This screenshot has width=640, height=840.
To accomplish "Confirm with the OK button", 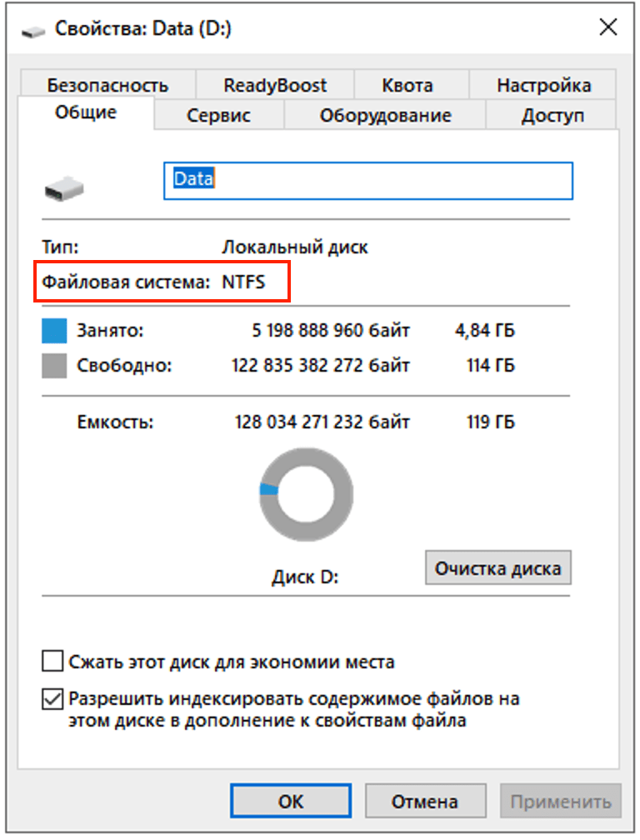I will click(x=291, y=801).
